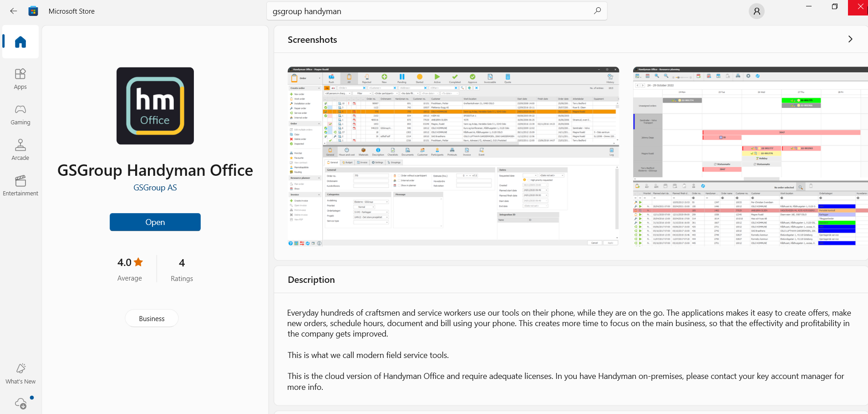Go back with the arrow icon

14,11
